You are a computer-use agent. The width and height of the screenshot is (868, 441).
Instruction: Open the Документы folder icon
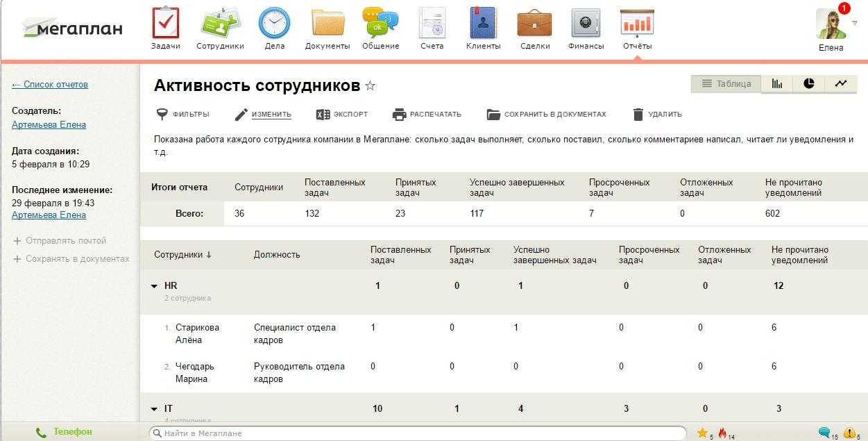click(x=327, y=24)
